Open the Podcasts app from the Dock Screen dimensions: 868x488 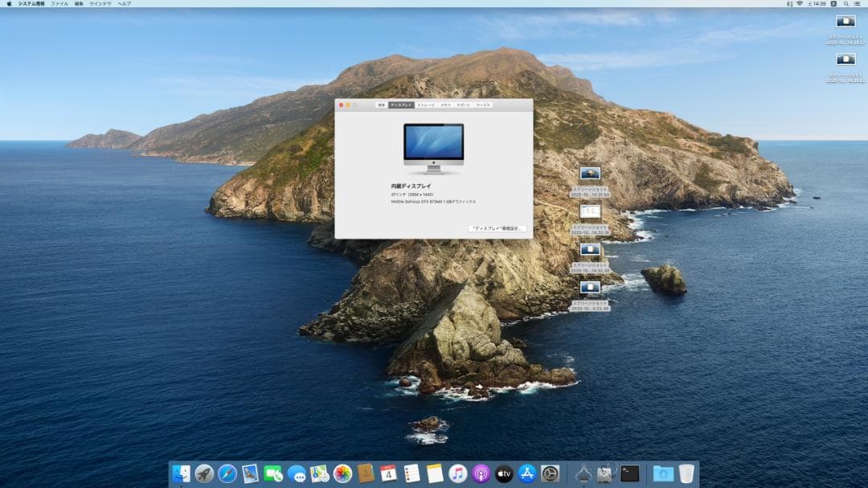479,474
